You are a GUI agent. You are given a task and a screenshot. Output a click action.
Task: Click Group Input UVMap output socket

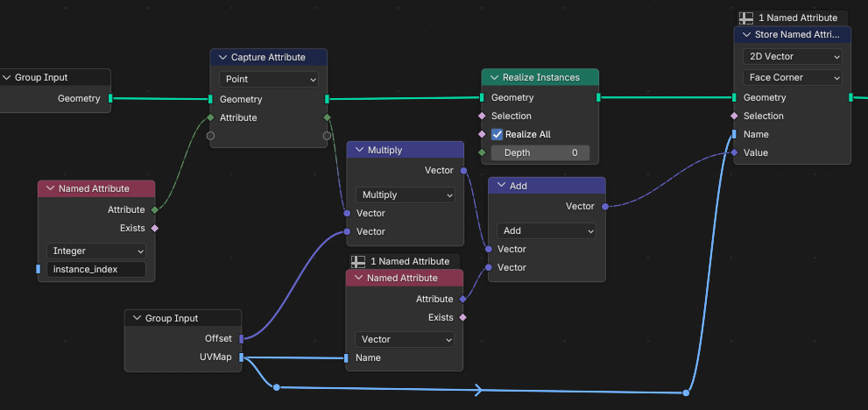coord(242,357)
